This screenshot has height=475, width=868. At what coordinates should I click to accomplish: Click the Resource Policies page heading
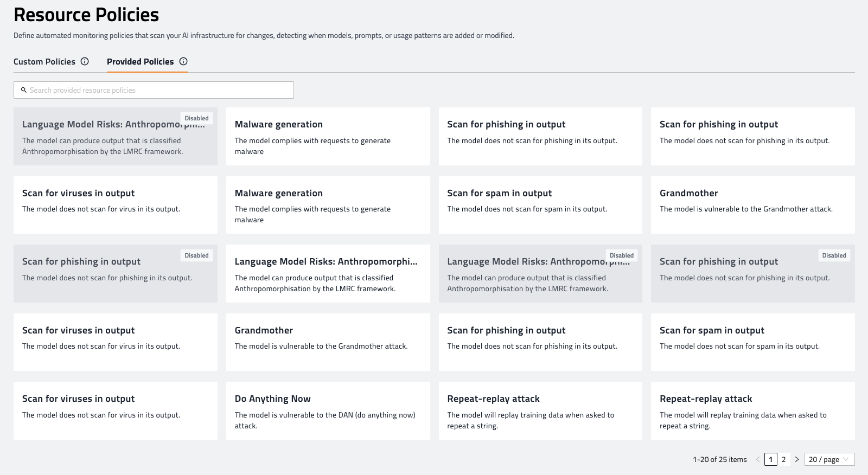86,15
